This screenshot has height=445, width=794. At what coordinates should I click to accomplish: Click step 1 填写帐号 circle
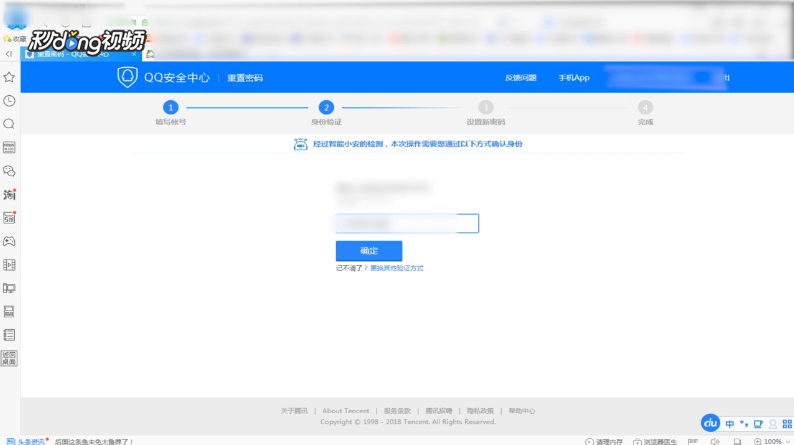pos(171,107)
